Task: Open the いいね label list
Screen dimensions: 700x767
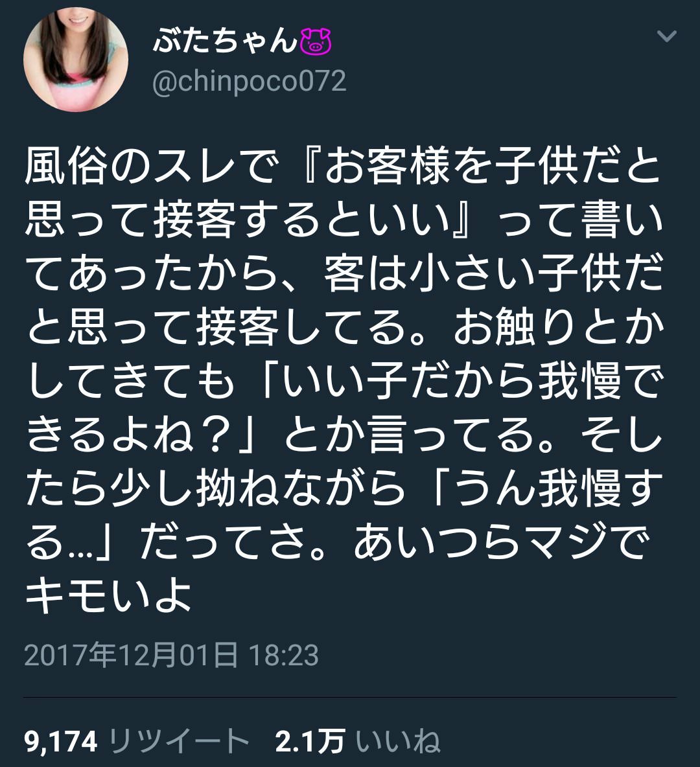Action: [397, 741]
